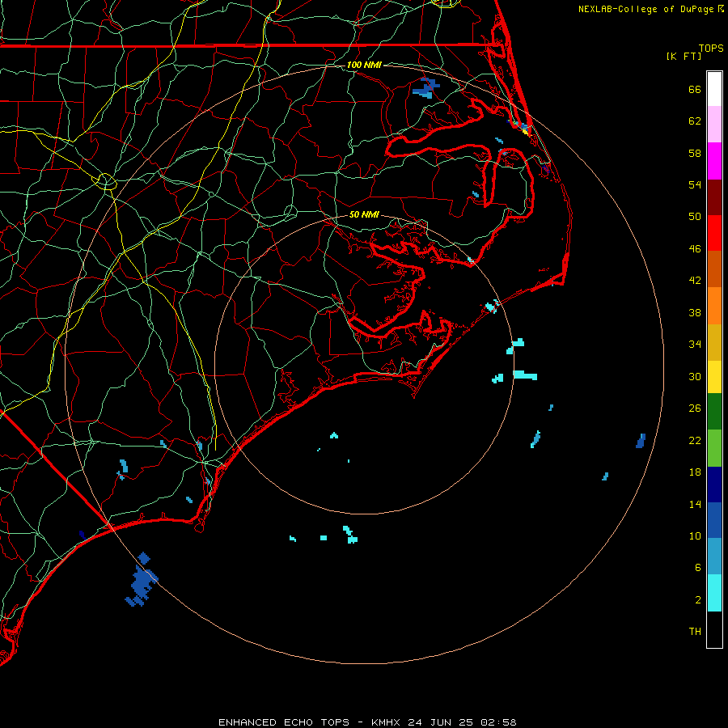
Task: Click the TOPS legend title
Action: [x=711, y=49]
